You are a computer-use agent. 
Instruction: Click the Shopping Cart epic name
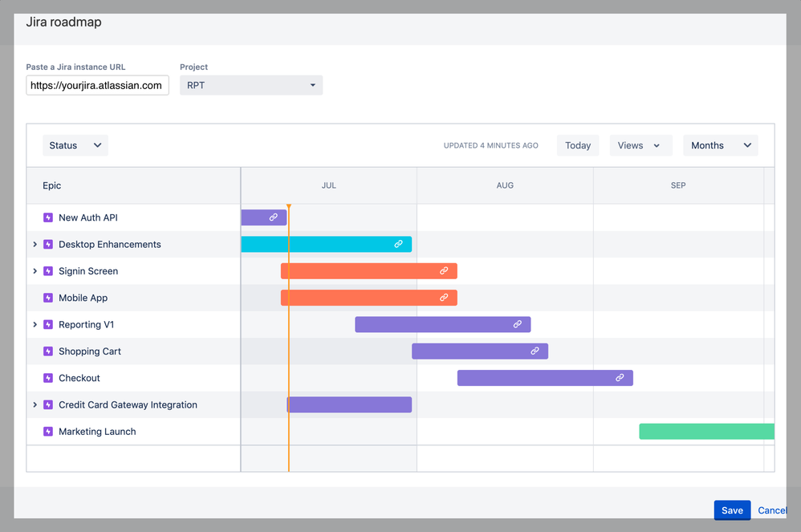coord(90,351)
